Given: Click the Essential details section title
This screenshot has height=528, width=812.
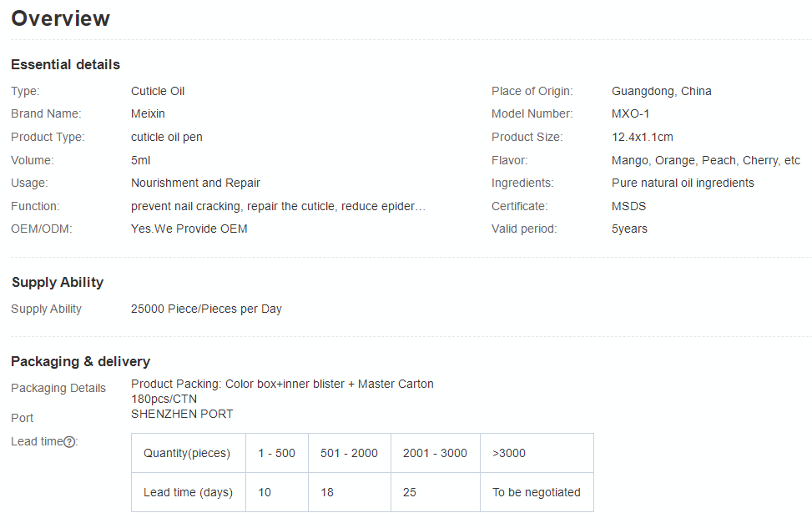Looking at the screenshot, I should [65, 65].
